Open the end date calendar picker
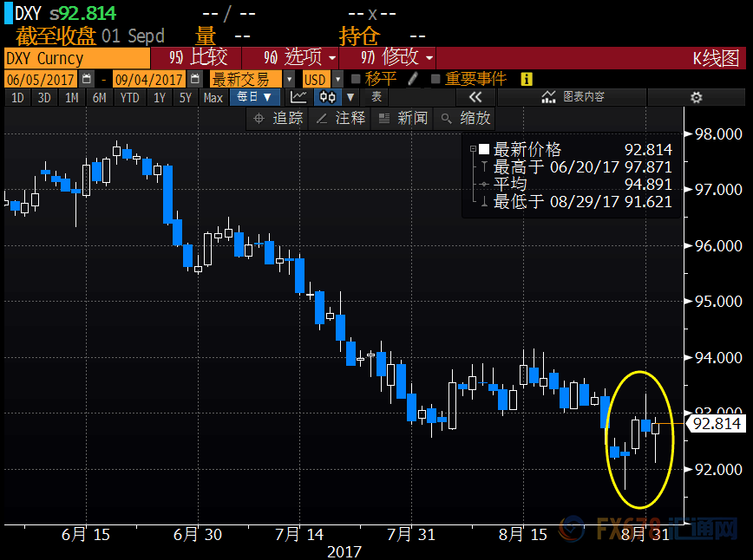The image size is (753, 560). click(195, 79)
